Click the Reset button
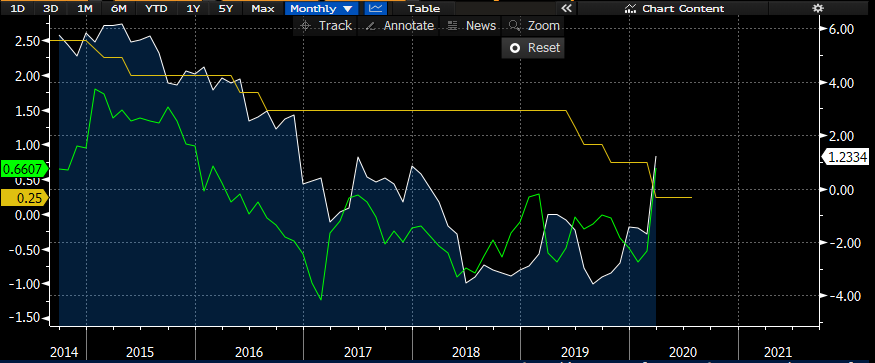 (533, 48)
